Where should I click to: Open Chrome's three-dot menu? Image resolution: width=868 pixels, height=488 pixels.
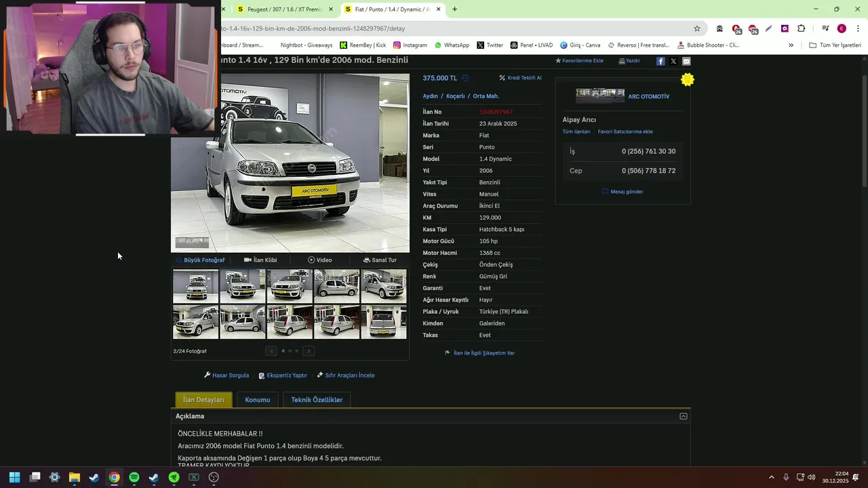click(x=858, y=28)
